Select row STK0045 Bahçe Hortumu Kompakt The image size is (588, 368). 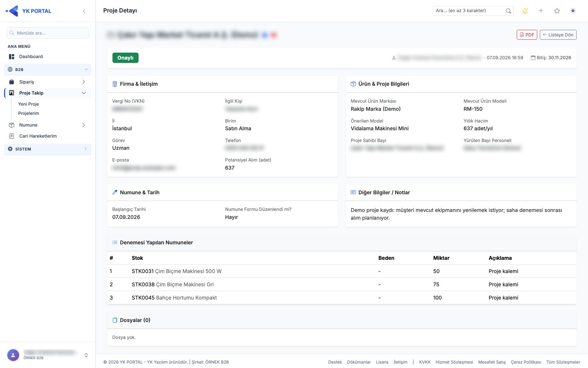pyautogui.click(x=342, y=298)
